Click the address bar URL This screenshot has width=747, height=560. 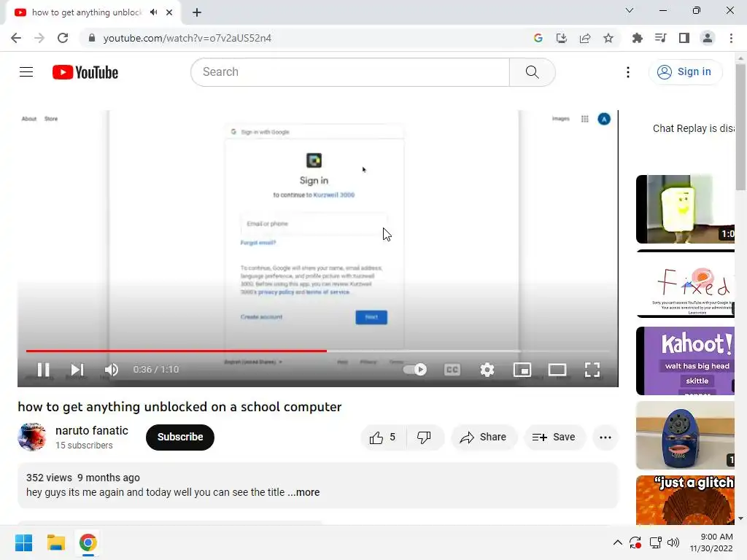[x=187, y=38]
